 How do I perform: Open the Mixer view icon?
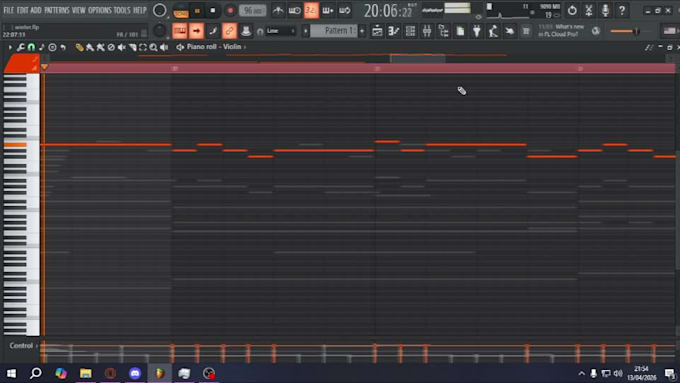[427, 31]
